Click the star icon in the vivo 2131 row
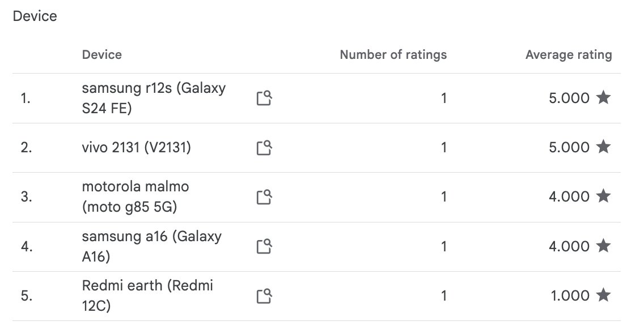This screenshot has height=334, width=644. [x=603, y=147]
